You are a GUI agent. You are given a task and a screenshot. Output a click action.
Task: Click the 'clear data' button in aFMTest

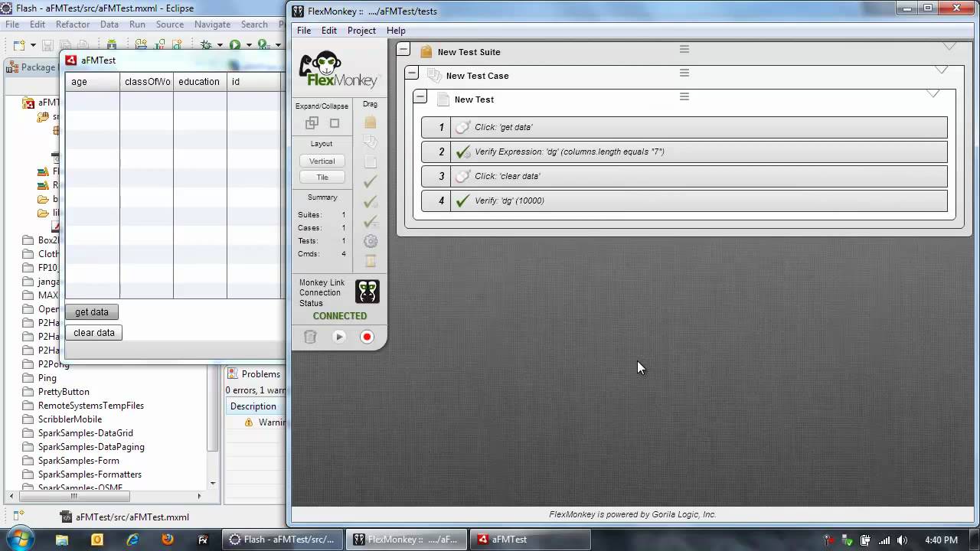[94, 333]
